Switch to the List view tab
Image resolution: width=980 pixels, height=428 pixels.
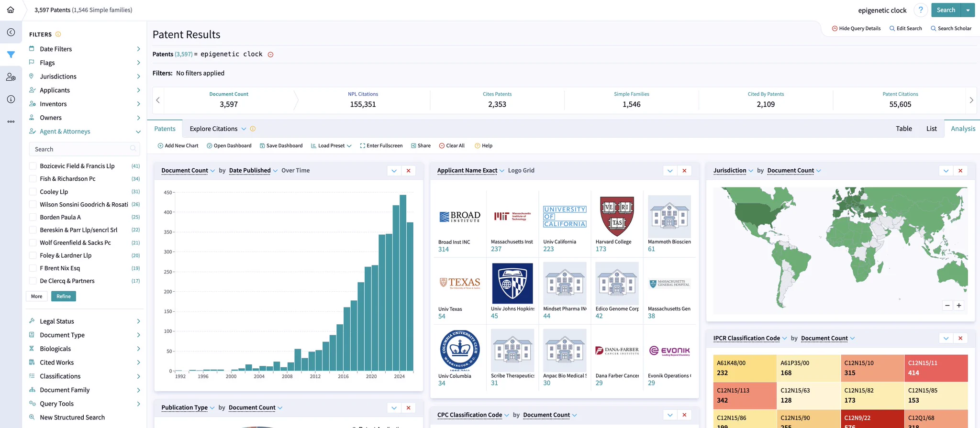point(931,129)
